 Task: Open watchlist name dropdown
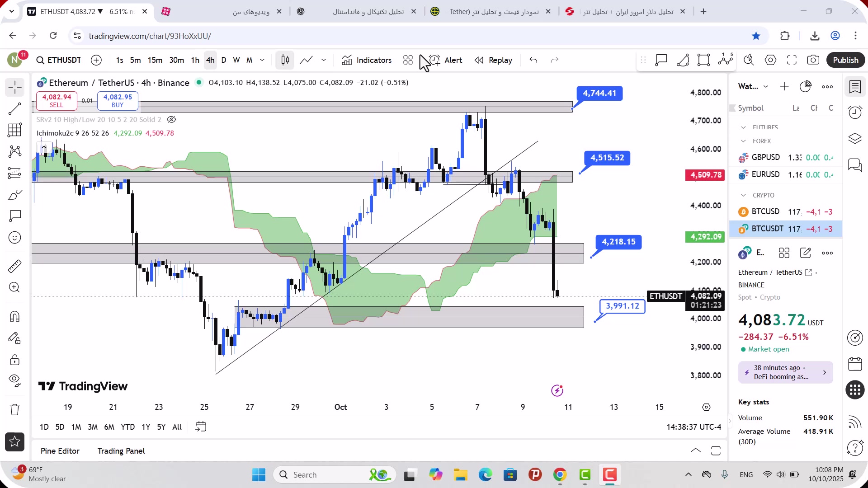[753, 86]
